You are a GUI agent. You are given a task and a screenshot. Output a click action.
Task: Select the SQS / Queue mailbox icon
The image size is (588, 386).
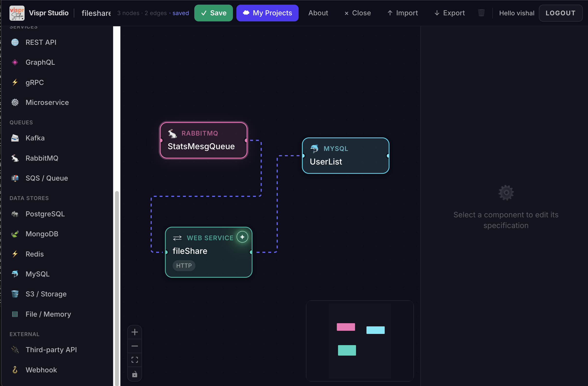click(x=15, y=178)
